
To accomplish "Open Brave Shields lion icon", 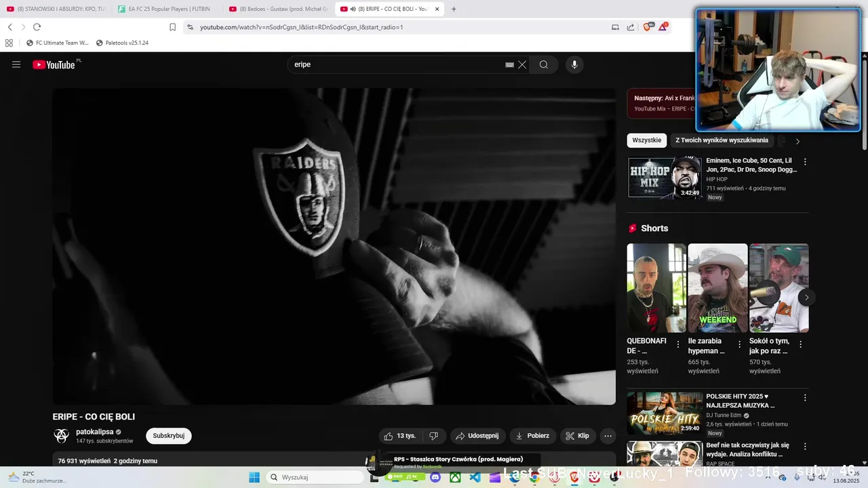I will pos(648,27).
